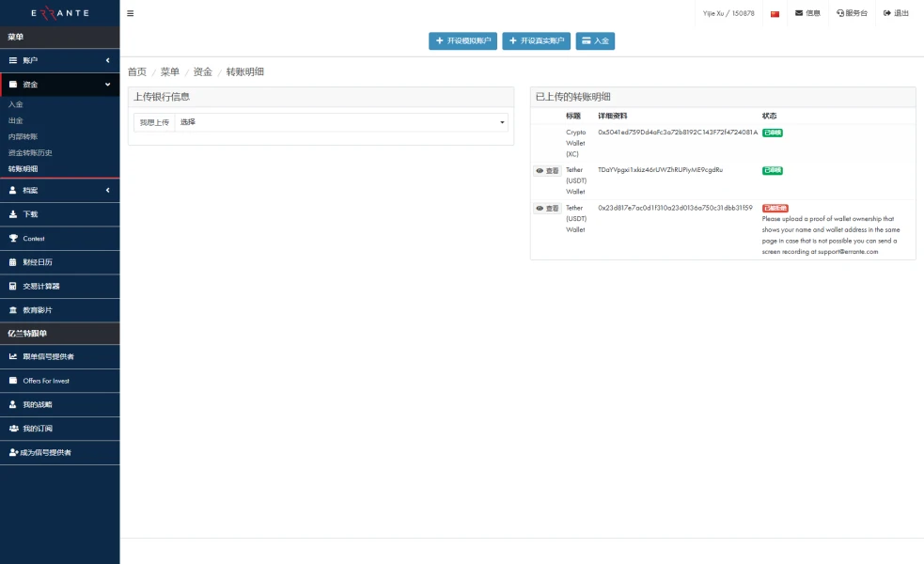Open 财经日历 calendar item
Viewport: 924px width, 564px height.
point(38,262)
